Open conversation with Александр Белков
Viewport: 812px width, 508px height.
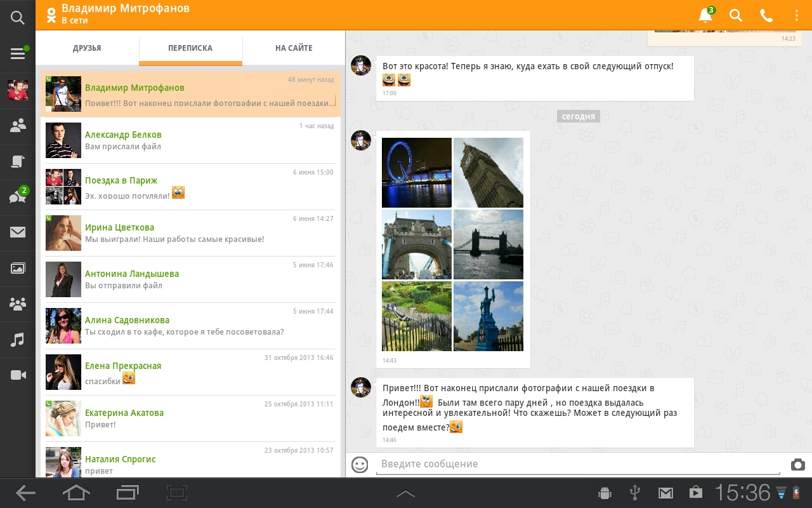pyautogui.click(x=190, y=140)
